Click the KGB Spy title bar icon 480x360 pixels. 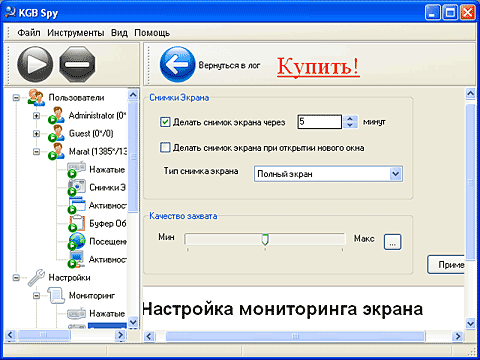10,13
